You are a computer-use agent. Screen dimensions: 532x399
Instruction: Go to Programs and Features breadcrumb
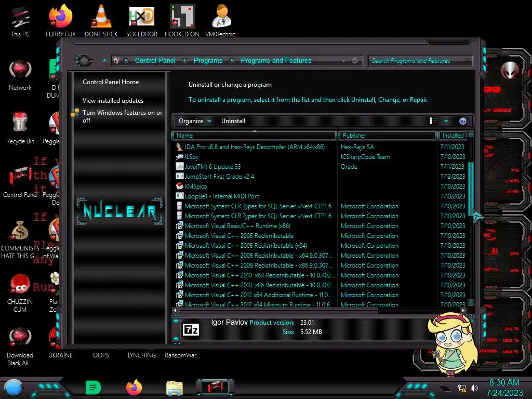(x=276, y=60)
